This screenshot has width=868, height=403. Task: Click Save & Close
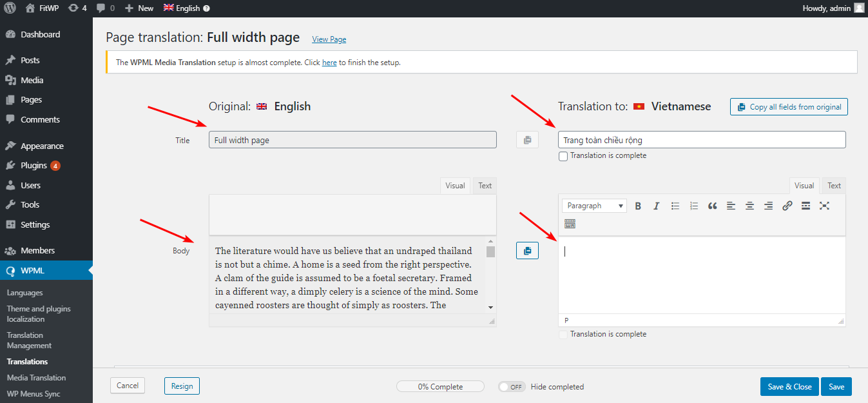click(789, 386)
